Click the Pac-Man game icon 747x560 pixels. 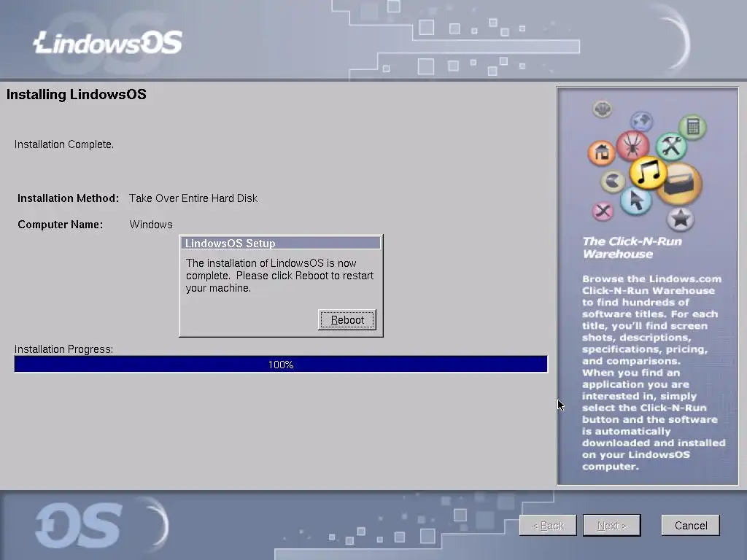[613, 182]
